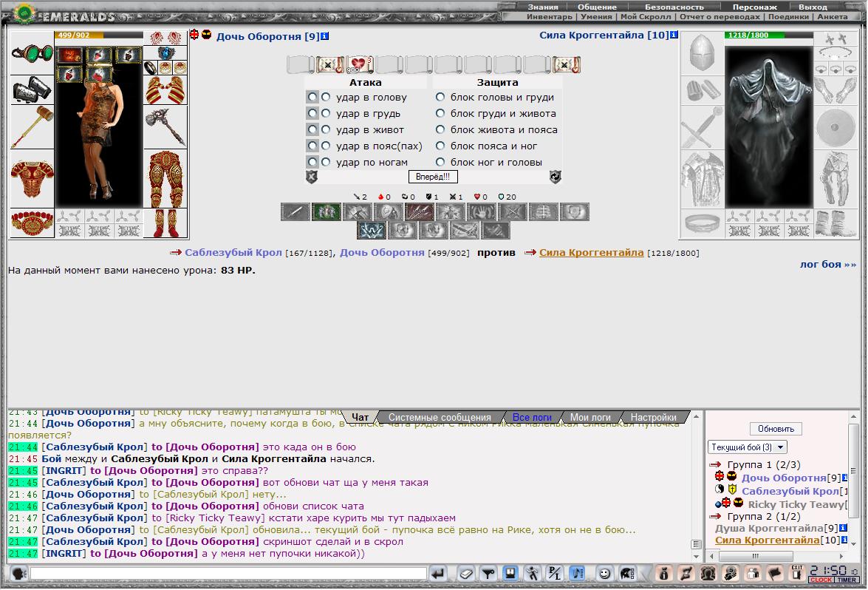
Task: Open Мой Скролл submenu item
Action: 646,16
